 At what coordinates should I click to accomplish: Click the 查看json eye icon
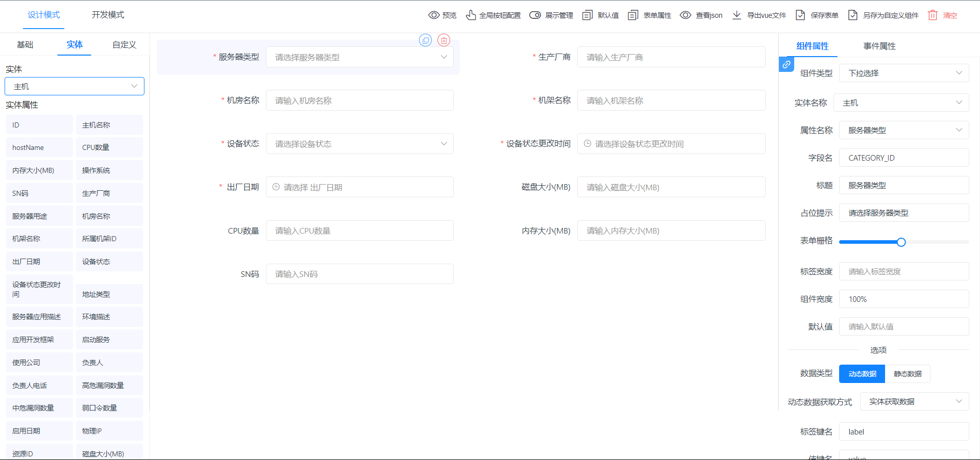coord(685,15)
